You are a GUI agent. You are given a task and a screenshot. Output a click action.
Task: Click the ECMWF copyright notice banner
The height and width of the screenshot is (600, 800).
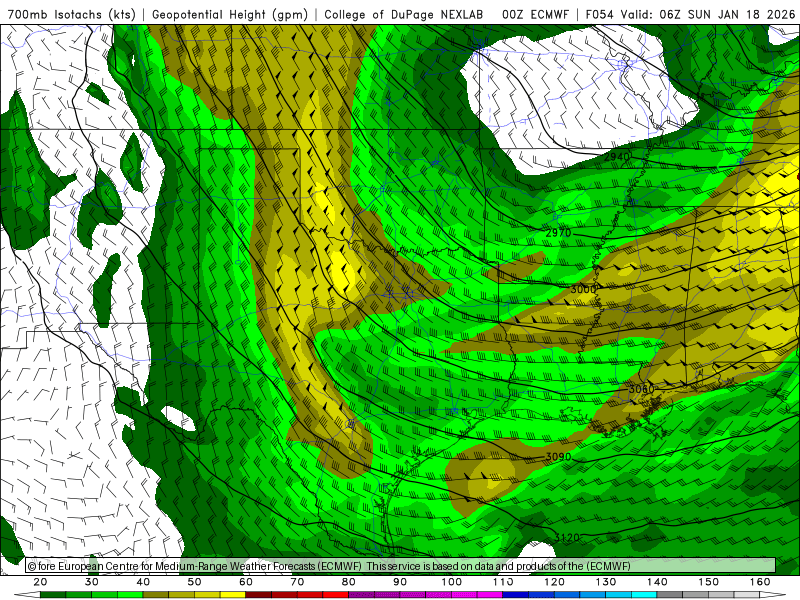click(401, 565)
